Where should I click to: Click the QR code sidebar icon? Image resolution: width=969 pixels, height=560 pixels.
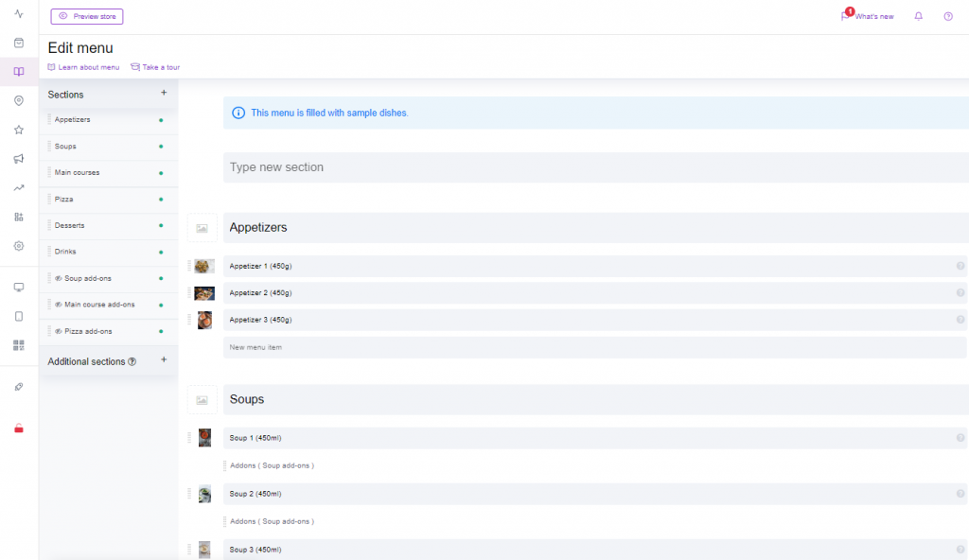coord(18,345)
